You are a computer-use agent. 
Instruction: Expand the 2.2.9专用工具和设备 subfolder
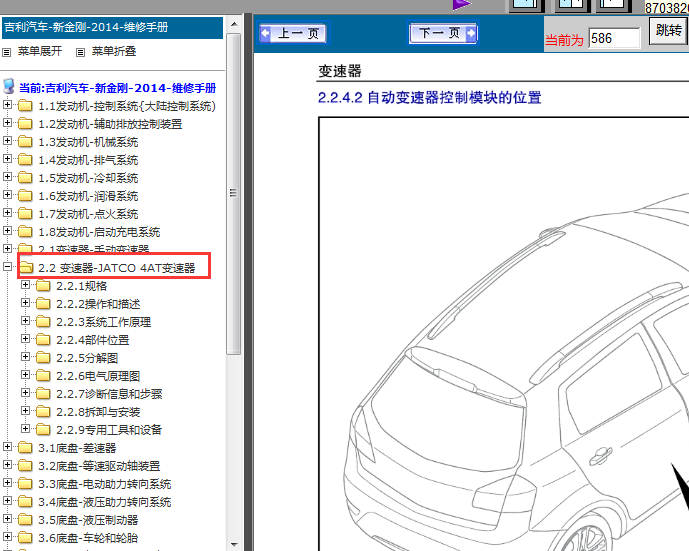point(25,429)
